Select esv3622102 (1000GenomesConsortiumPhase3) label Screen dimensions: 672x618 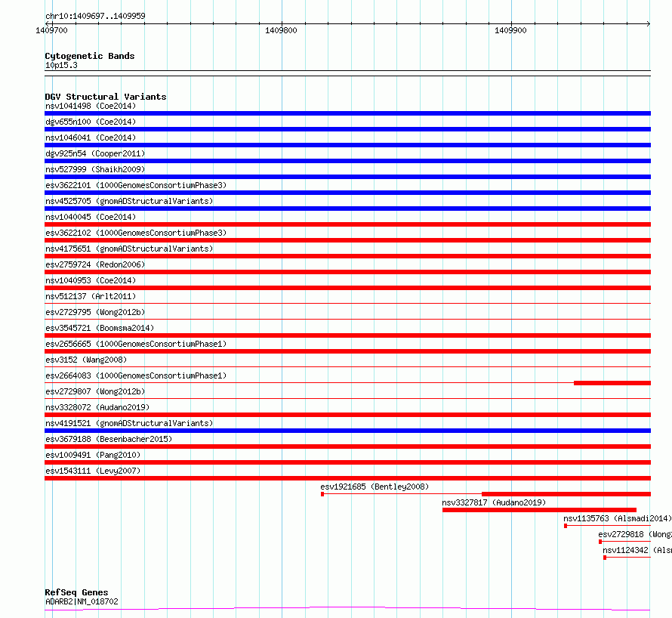click(x=136, y=233)
